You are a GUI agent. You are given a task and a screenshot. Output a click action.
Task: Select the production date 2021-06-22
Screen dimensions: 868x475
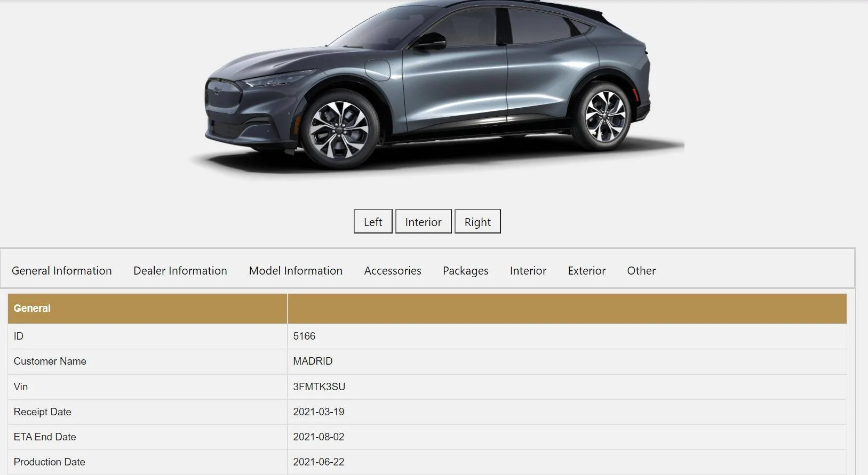(318, 462)
